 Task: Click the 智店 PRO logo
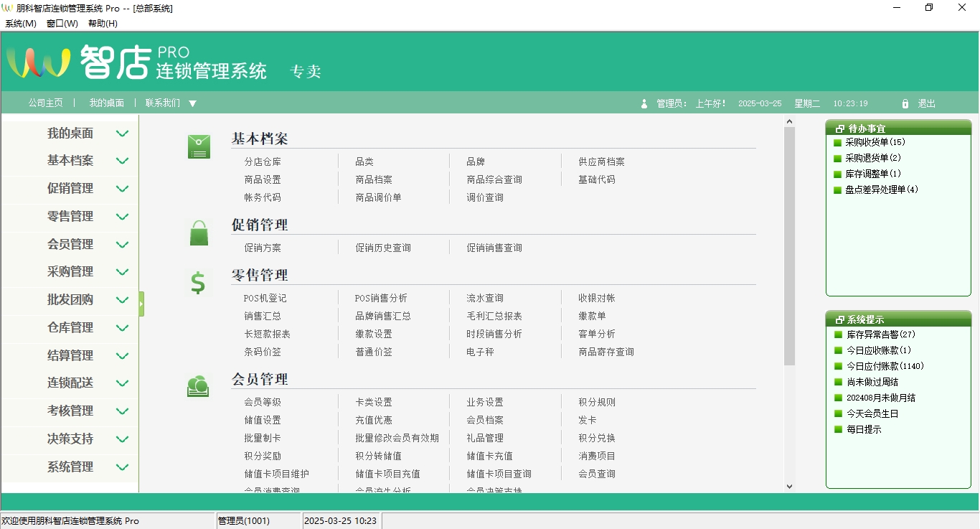[137, 62]
